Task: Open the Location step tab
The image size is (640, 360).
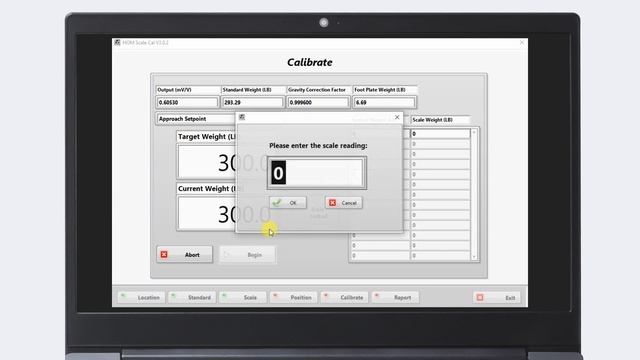Action: pos(141,298)
